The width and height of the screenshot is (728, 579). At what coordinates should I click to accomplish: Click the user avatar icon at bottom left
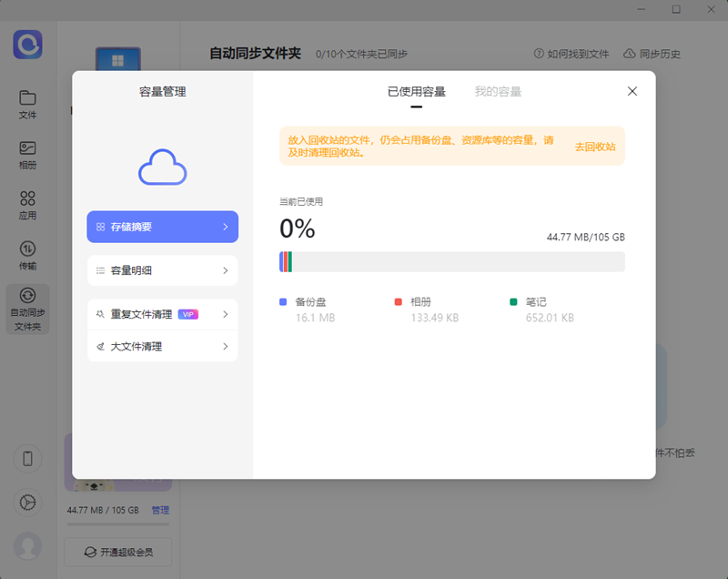(27, 546)
